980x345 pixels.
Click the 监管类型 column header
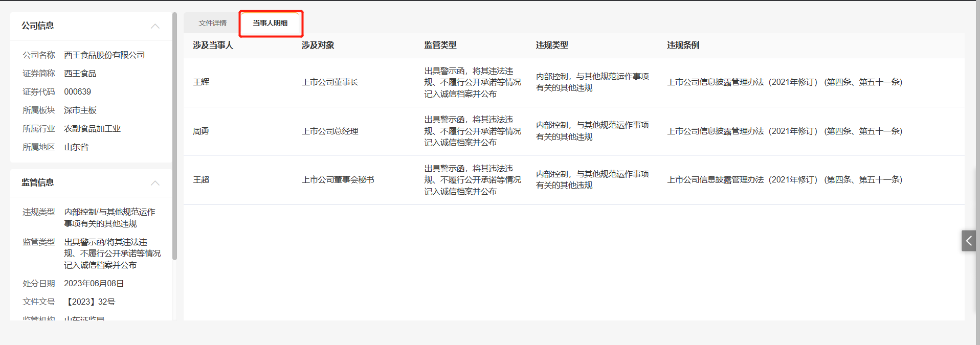pyautogui.click(x=440, y=45)
